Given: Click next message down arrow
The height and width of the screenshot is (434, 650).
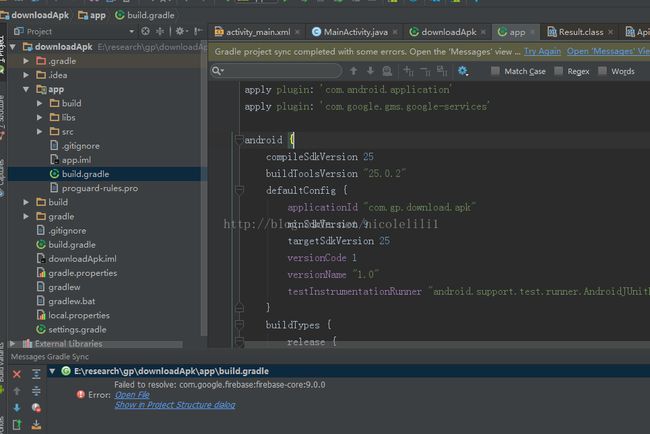Looking at the screenshot, I should 17,408.
